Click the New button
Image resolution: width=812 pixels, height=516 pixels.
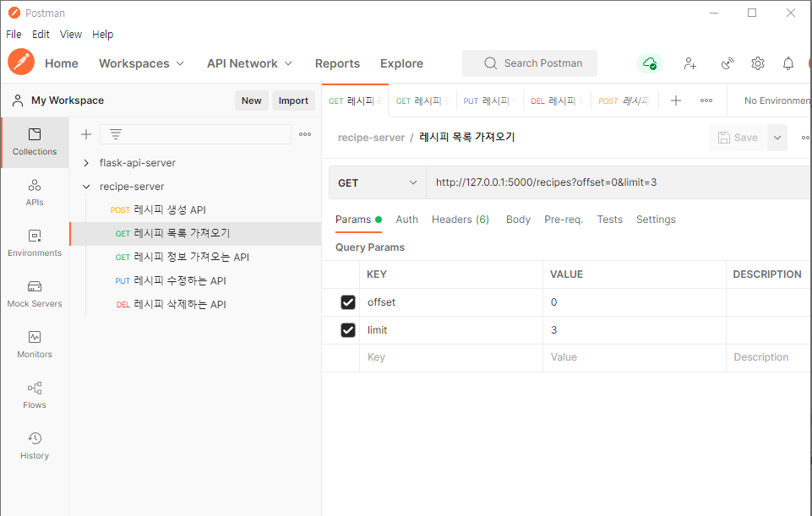pos(251,101)
